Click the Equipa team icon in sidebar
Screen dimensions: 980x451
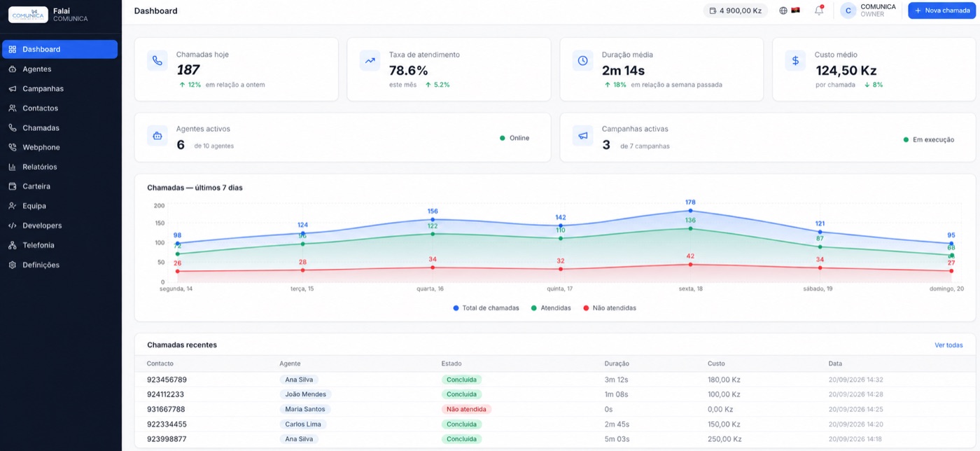click(12, 206)
